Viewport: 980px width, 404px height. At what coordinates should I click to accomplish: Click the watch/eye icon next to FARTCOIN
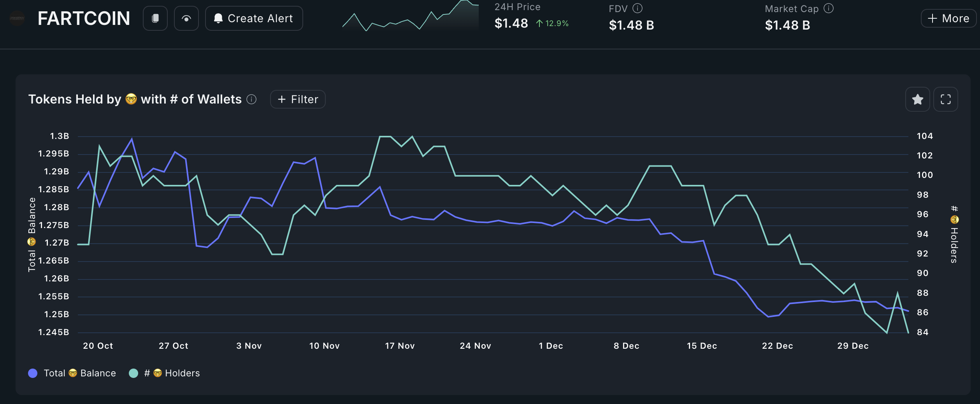pyautogui.click(x=186, y=18)
